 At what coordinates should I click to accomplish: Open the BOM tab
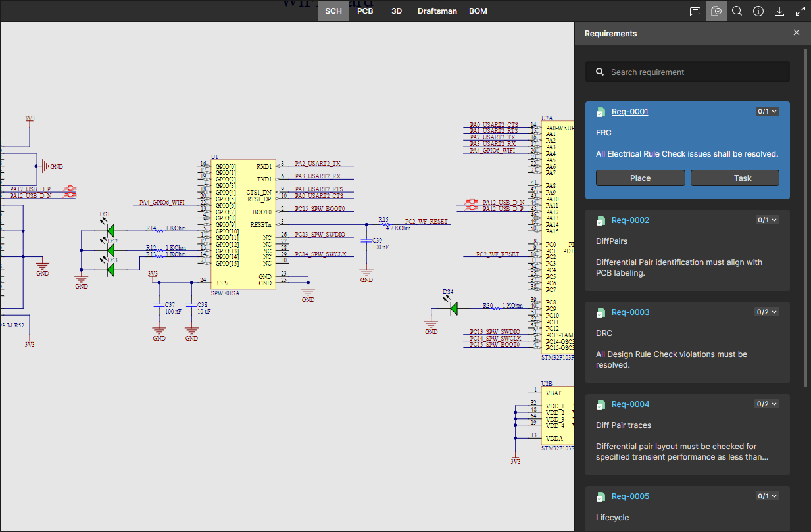click(478, 11)
